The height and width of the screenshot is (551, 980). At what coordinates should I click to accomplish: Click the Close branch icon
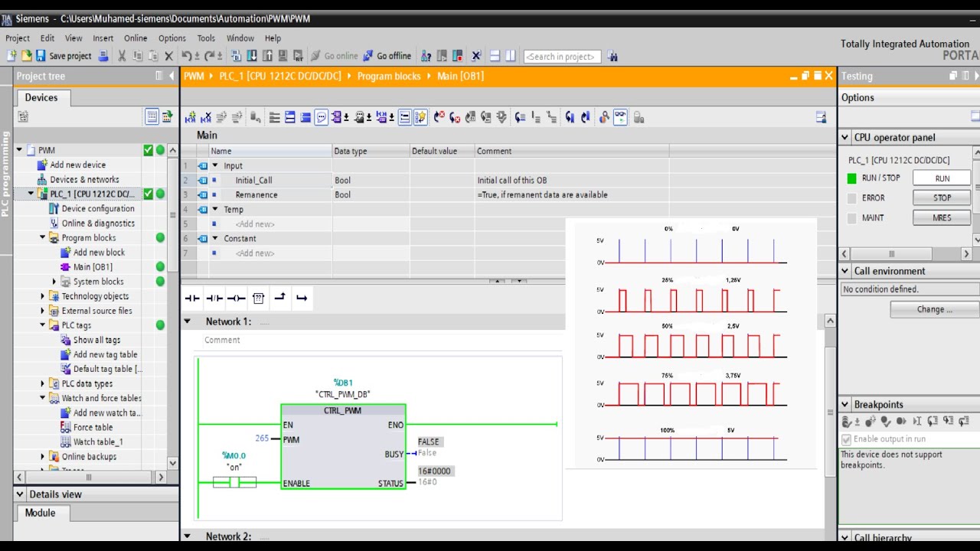coord(302,298)
